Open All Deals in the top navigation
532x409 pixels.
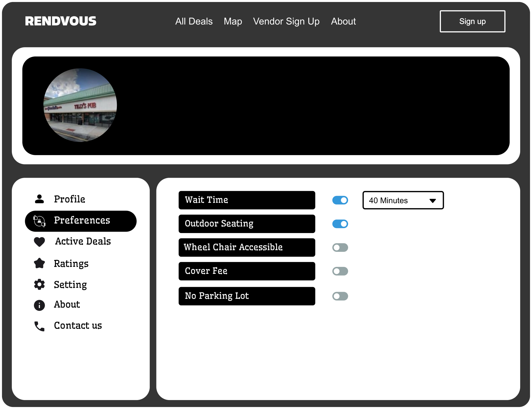194,21
